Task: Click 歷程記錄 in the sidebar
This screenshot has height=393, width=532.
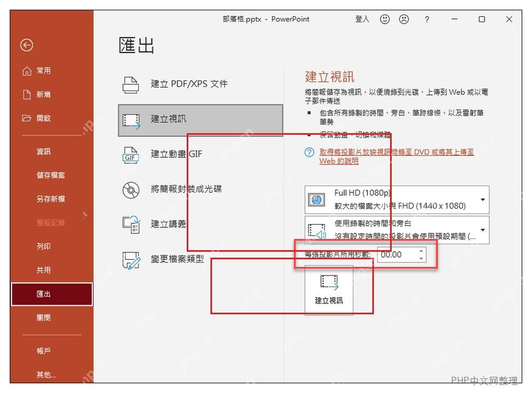Action: (52, 223)
